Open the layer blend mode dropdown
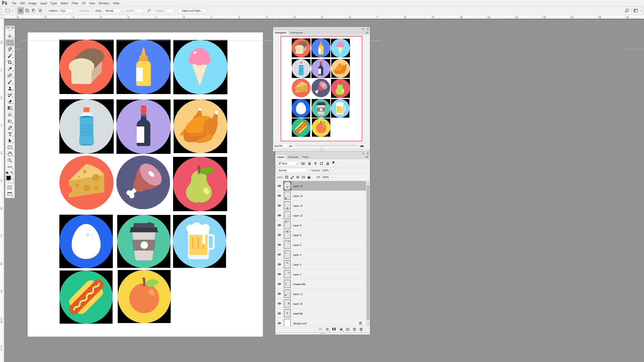Image resolution: width=644 pixels, height=362 pixels. 293,170
